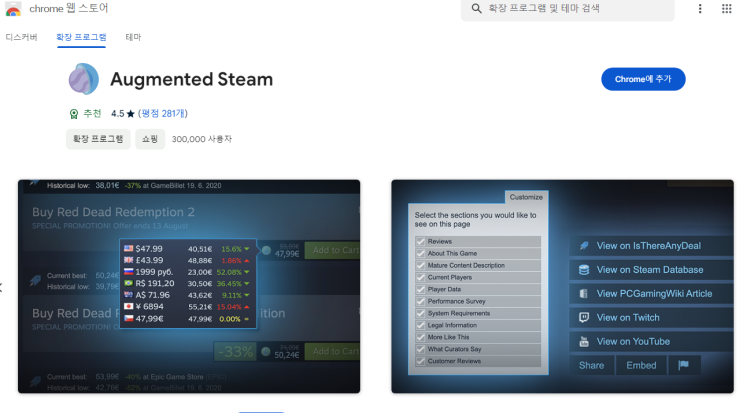
Task: Click the search magnifier icon
Action: click(x=476, y=9)
